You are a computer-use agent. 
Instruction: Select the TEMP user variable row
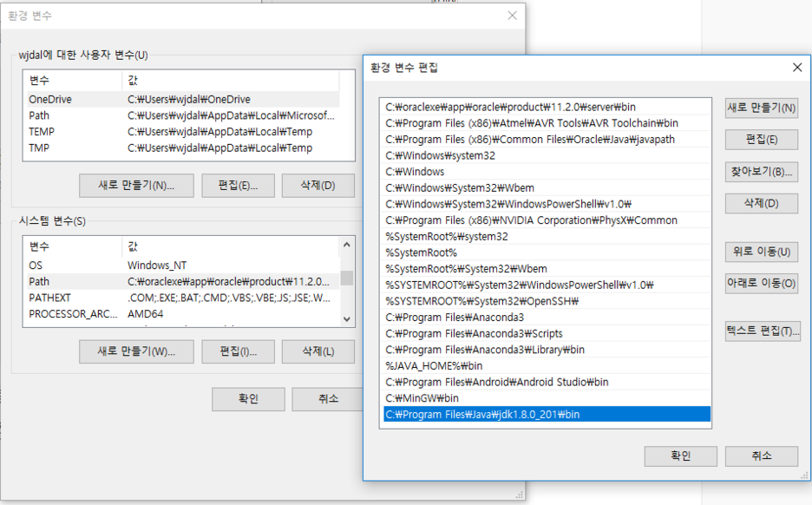[x=183, y=132]
